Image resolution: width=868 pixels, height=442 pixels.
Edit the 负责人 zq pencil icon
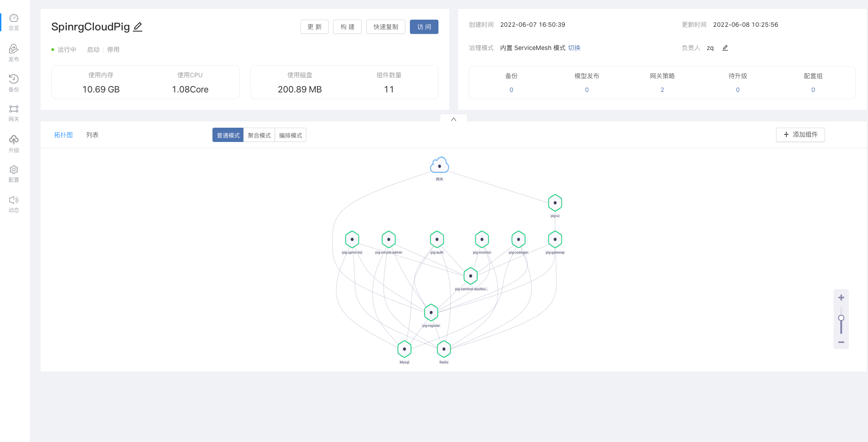(725, 48)
